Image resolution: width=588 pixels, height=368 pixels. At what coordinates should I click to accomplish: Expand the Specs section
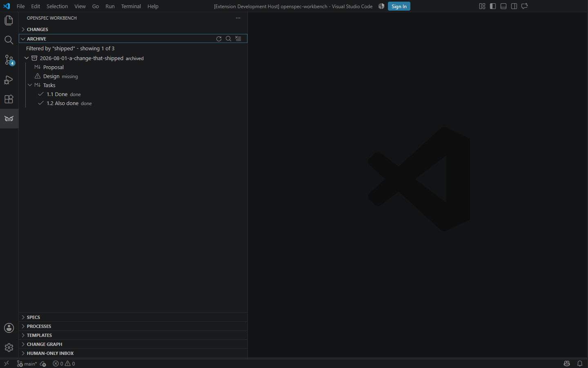click(x=133, y=317)
